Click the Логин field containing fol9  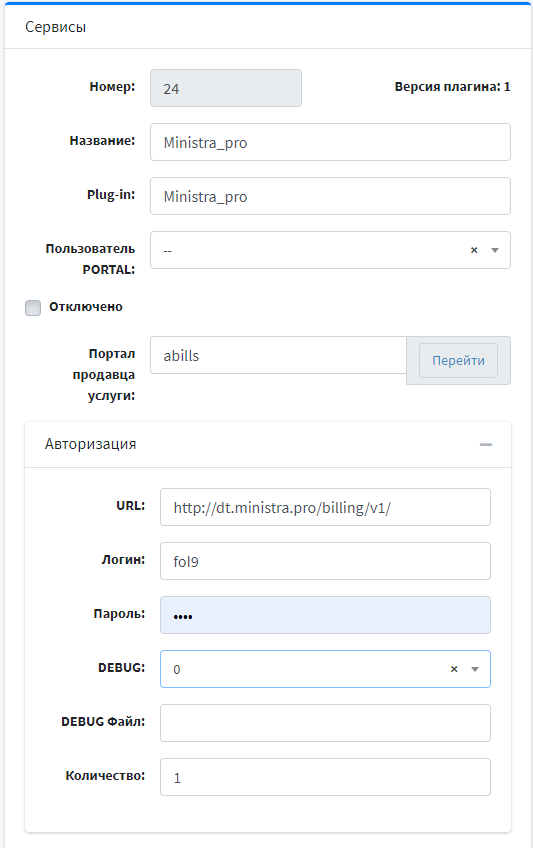pos(325,561)
